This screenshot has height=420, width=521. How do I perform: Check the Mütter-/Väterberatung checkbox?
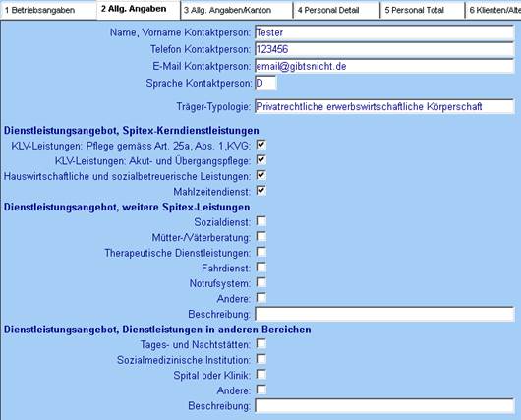click(261, 237)
